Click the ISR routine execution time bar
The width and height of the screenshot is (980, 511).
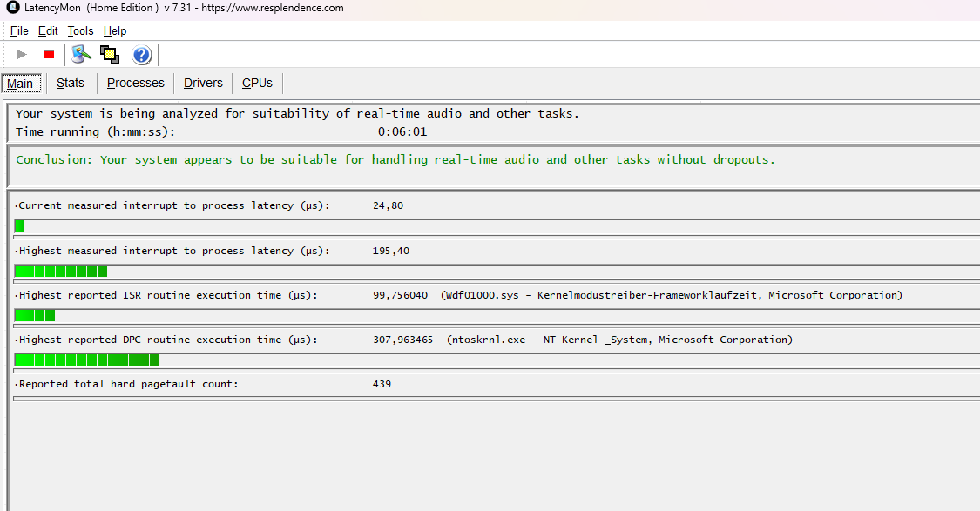[497, 315]
